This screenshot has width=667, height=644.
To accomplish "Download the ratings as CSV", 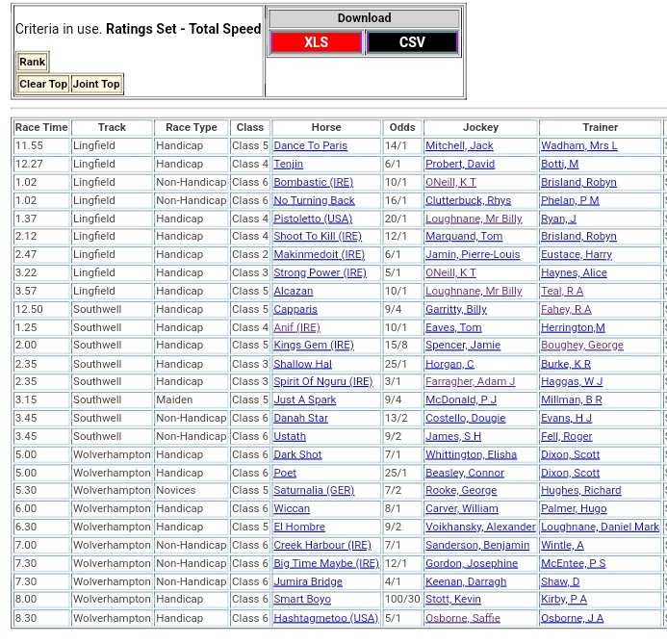I will [x=412, y=42].
